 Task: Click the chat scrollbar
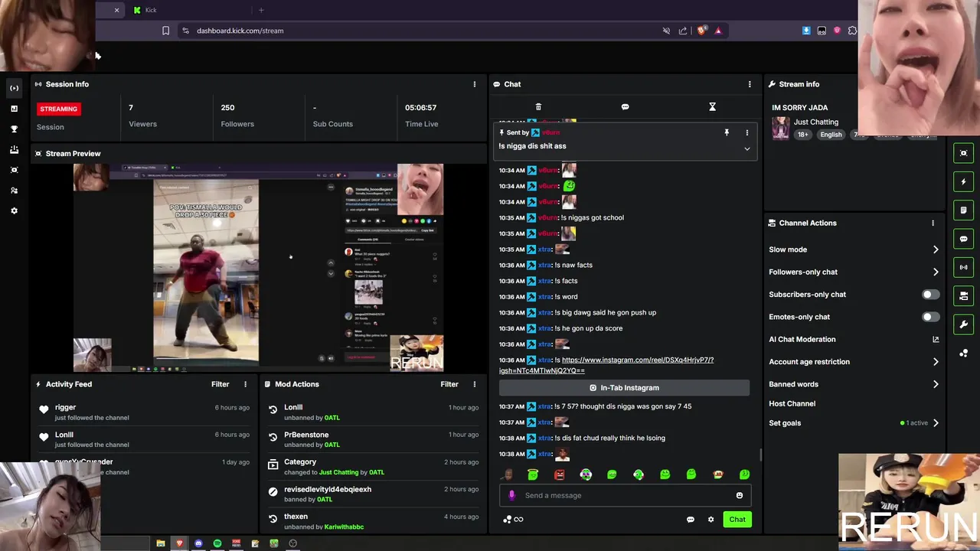click(x=760, y=455)
